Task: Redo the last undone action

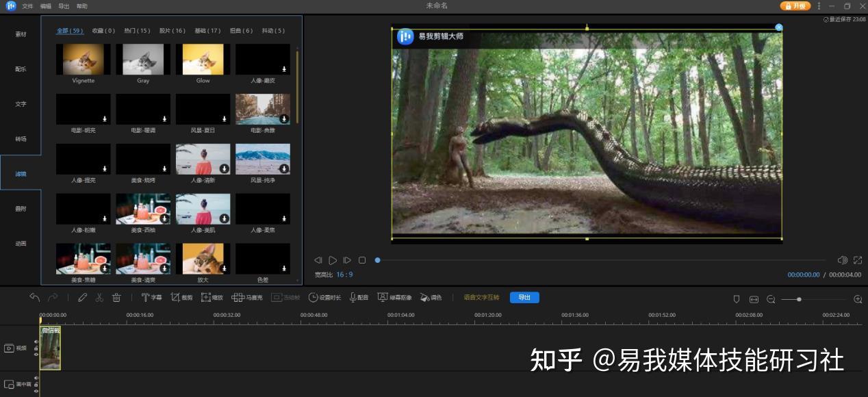Action: 53,298
